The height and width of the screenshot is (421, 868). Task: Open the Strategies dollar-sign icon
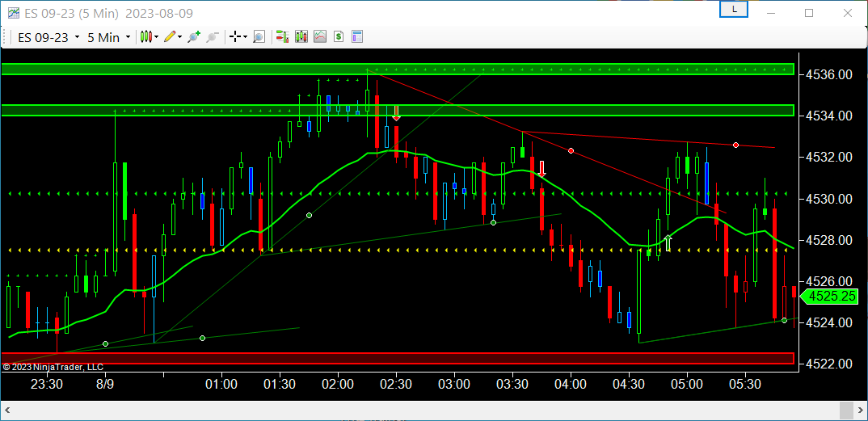pos(339,37)
